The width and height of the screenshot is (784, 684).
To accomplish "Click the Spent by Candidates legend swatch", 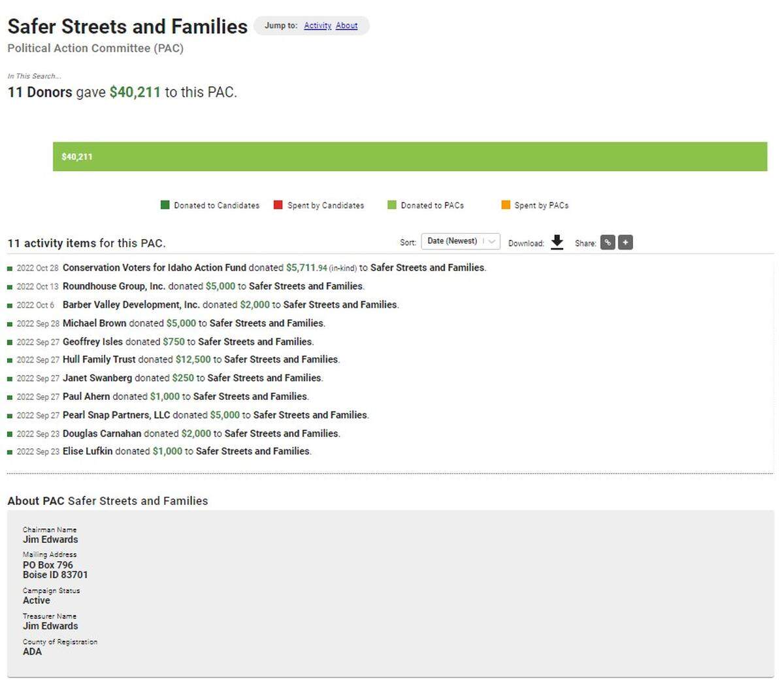I will coord(278,205).
